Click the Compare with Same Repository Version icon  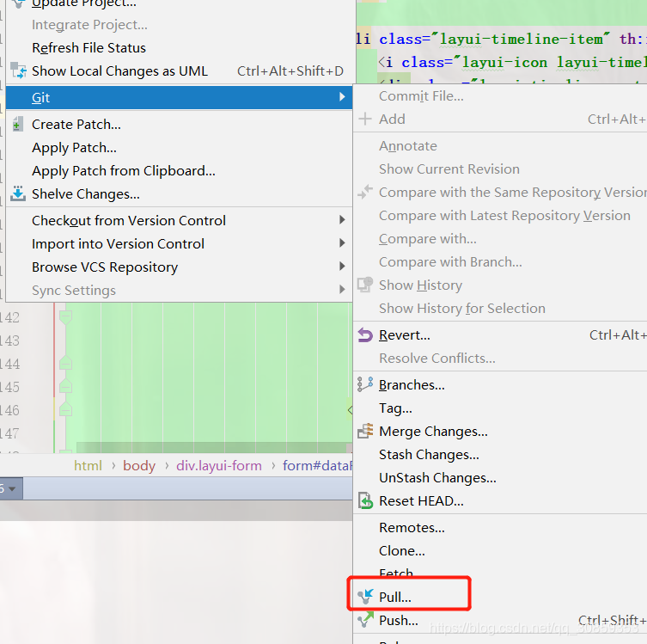coord(365,192)
